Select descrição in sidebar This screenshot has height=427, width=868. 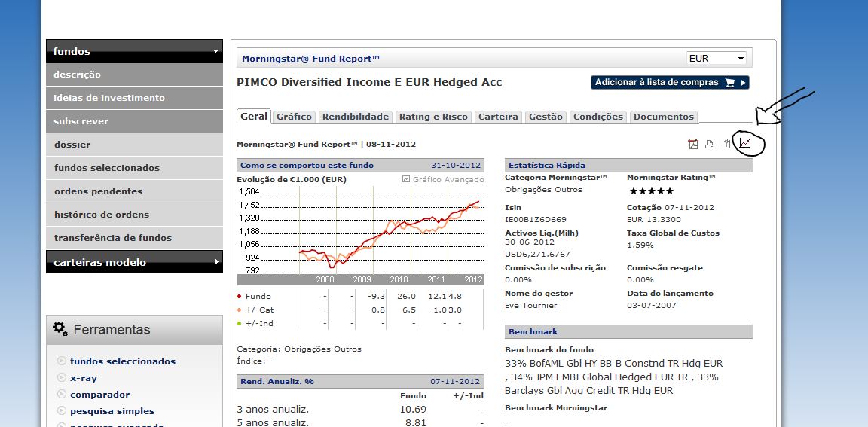[x=134, y=74]
